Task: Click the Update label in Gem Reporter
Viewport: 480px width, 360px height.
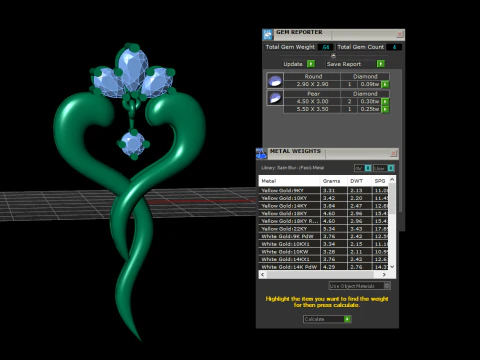Action: (293, 64)
